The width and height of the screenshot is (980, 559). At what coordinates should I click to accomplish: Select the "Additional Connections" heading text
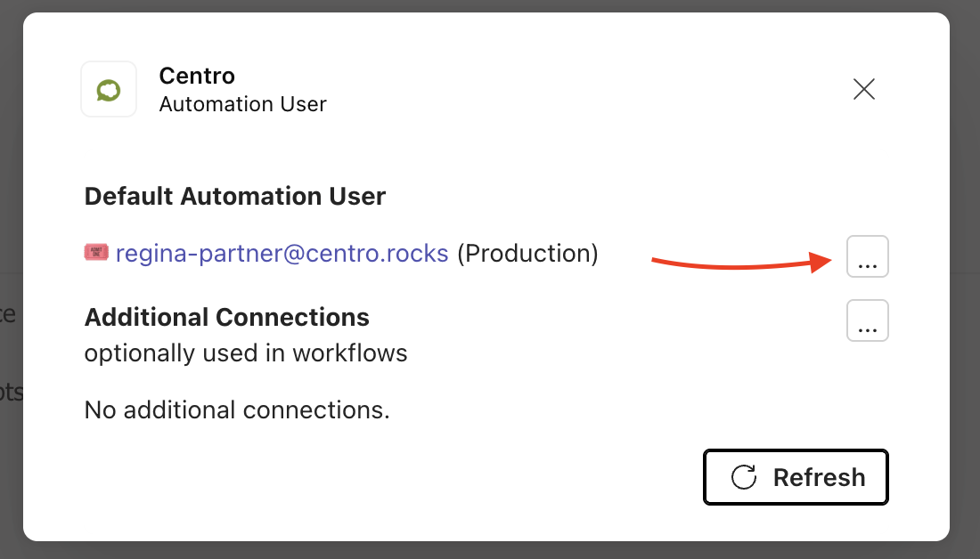click(227, 317)
